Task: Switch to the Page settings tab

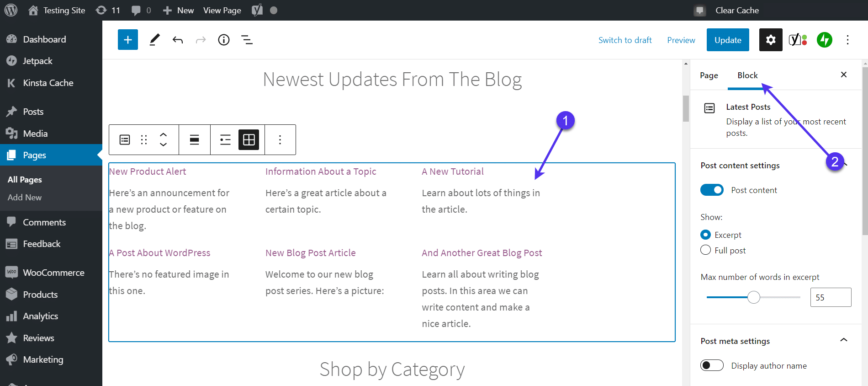Action: 709,75
